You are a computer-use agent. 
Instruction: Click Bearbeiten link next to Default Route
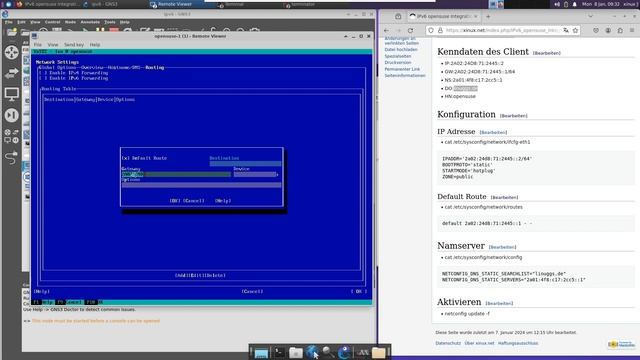[504, 198]
